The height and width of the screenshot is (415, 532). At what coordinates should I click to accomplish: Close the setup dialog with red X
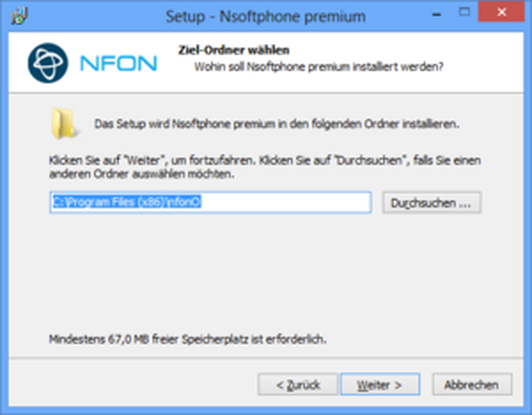point(501,12)
